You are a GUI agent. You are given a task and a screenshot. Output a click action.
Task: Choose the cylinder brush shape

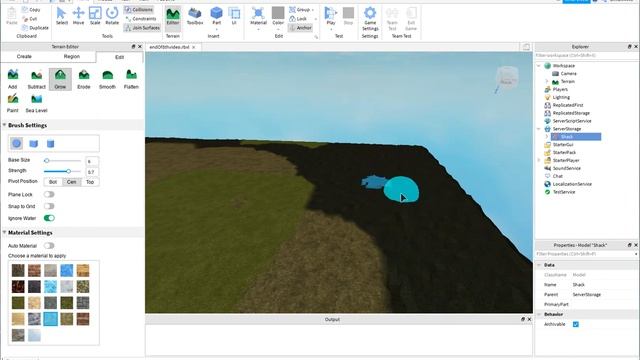(x=50, y=143)
